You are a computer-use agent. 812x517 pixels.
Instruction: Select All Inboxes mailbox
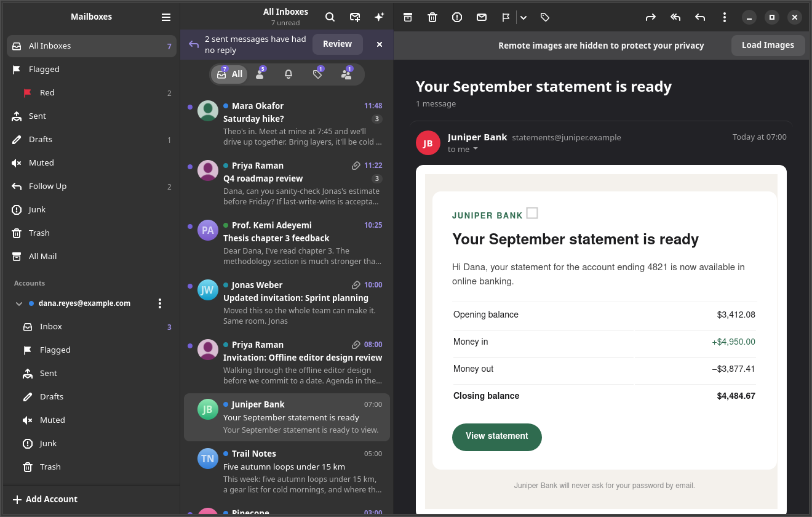92,46
